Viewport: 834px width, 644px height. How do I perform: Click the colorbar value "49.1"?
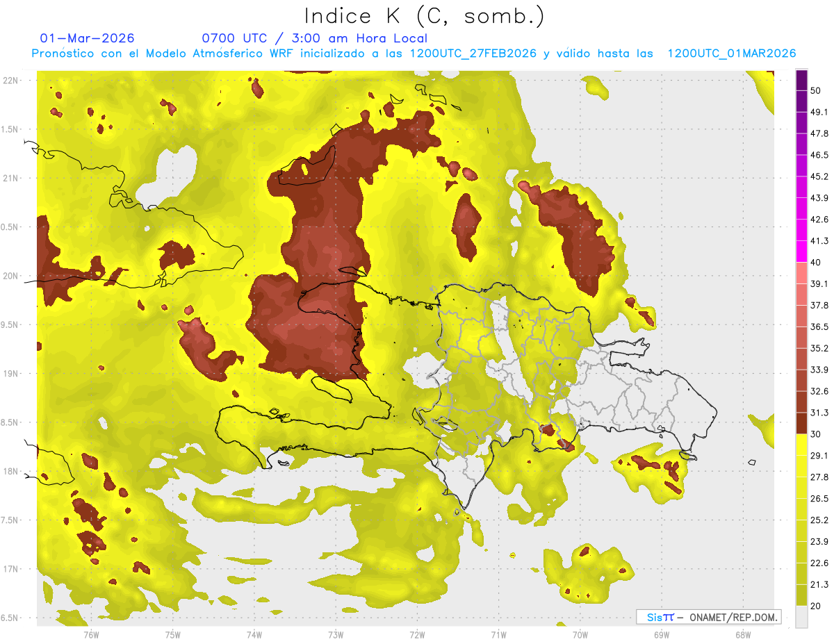[x=819, y=112]
